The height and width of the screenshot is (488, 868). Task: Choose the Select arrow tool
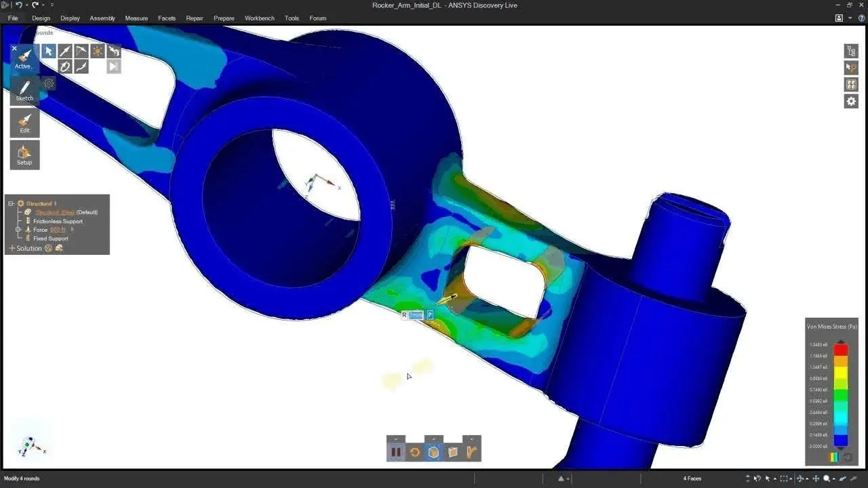(48, 51)
